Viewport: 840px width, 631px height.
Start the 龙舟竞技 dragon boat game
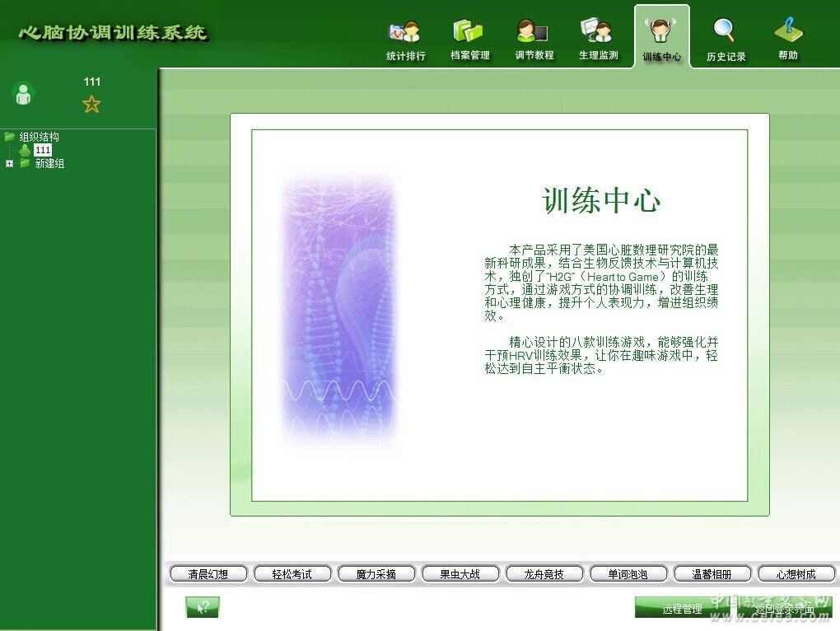tap(544, 574)
